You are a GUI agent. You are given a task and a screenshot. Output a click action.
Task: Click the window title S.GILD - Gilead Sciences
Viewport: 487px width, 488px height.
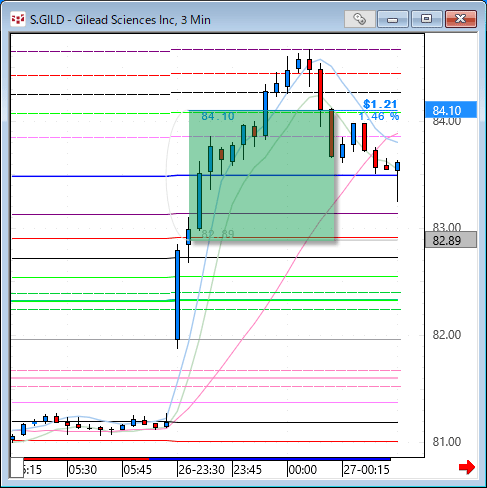point(120,20)
